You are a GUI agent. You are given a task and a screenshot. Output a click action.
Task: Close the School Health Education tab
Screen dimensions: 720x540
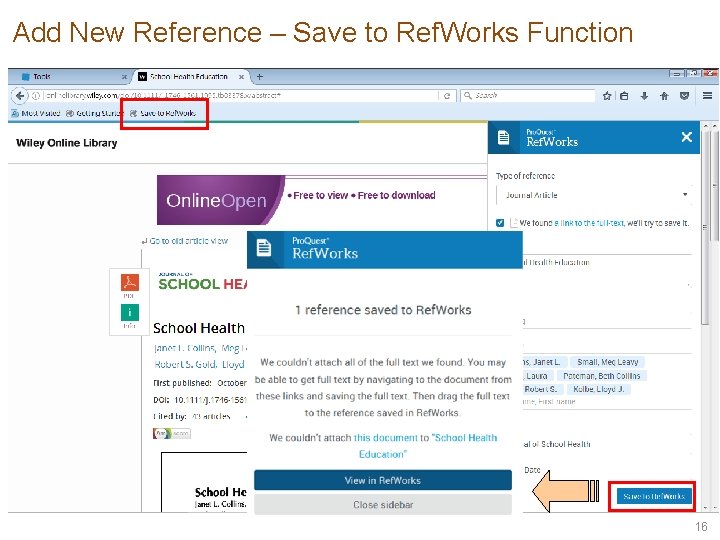241,77
